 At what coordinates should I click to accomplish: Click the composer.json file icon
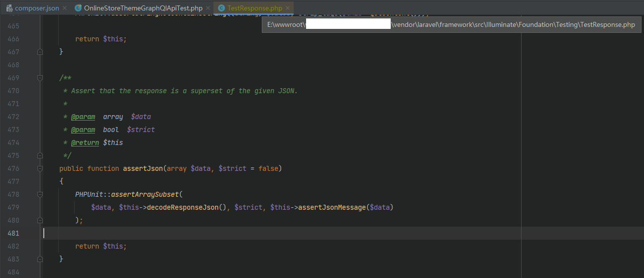coord(9,8)
